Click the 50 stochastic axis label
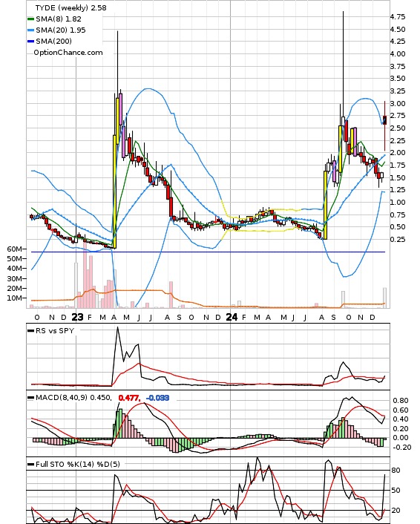The image size is (420, 524). point(396,491)
